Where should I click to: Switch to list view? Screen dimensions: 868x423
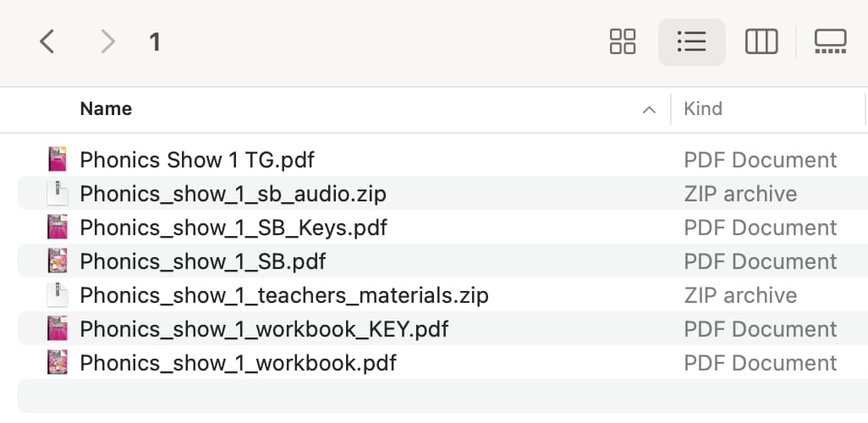click(691, 41)
